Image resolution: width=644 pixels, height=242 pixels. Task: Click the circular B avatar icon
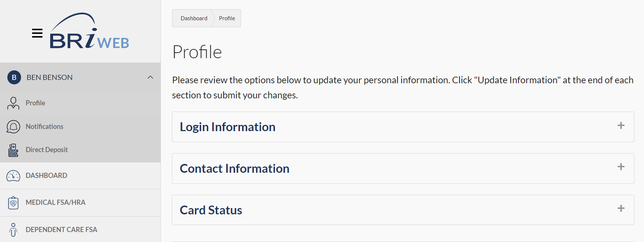(14, 77)
